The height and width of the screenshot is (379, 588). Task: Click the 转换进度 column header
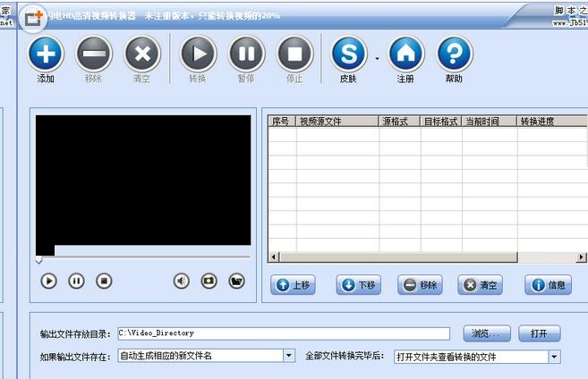(x=552, y=122)
